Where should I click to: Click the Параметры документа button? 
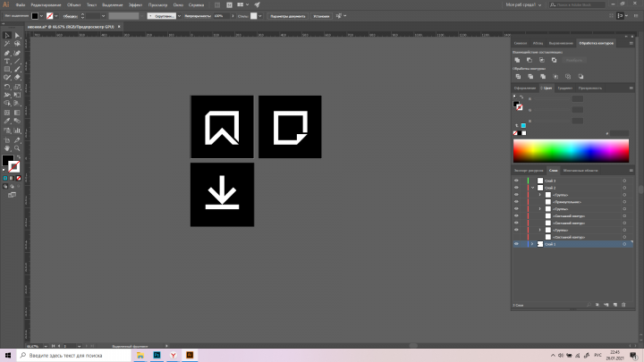click(288, 16)
